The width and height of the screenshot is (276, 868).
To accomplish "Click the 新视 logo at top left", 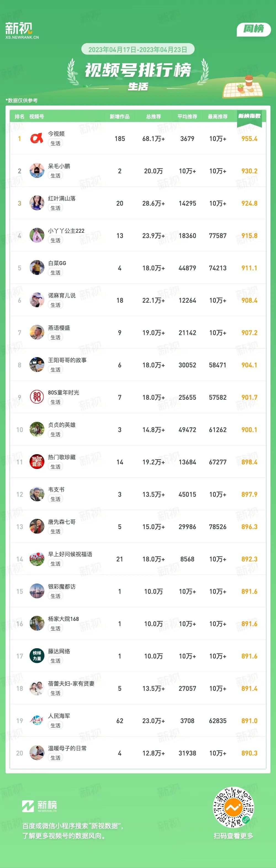I will (x=22, y=31).
